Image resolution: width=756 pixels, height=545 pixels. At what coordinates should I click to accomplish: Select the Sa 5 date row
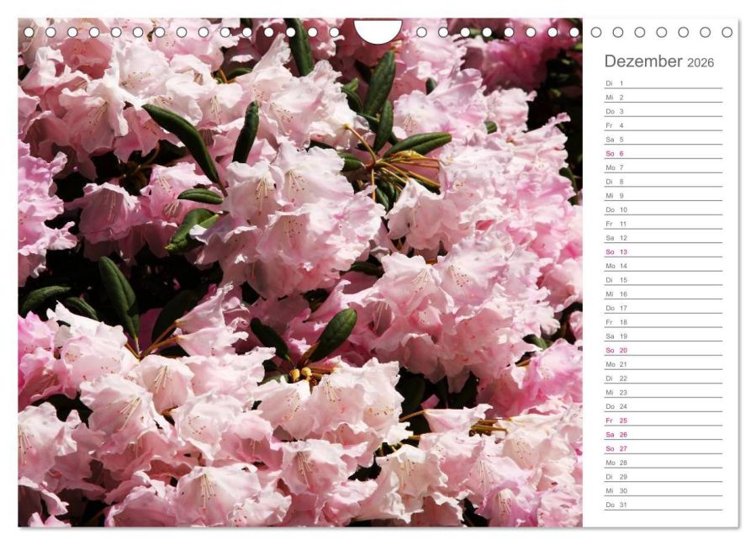pos(663,140)
